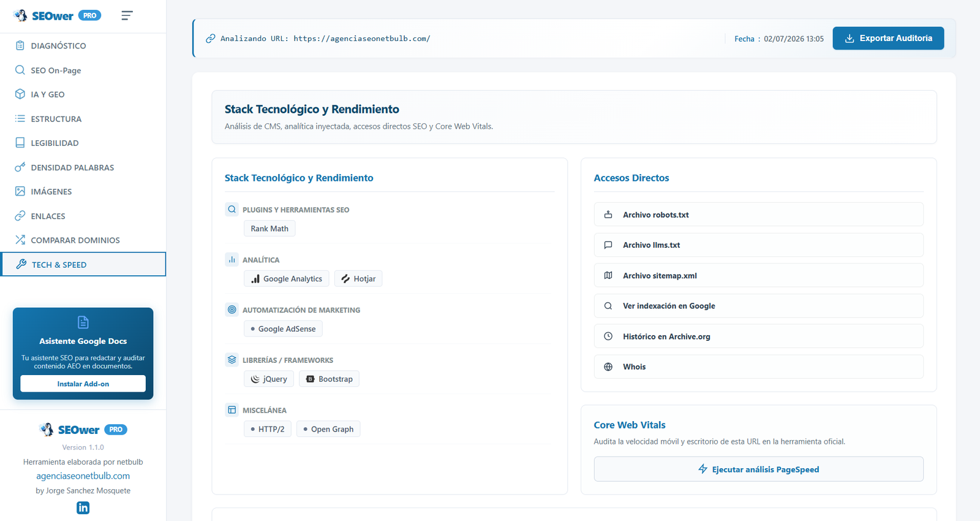Open Archivo robots.txt shortcut

(x=758, y=215)
